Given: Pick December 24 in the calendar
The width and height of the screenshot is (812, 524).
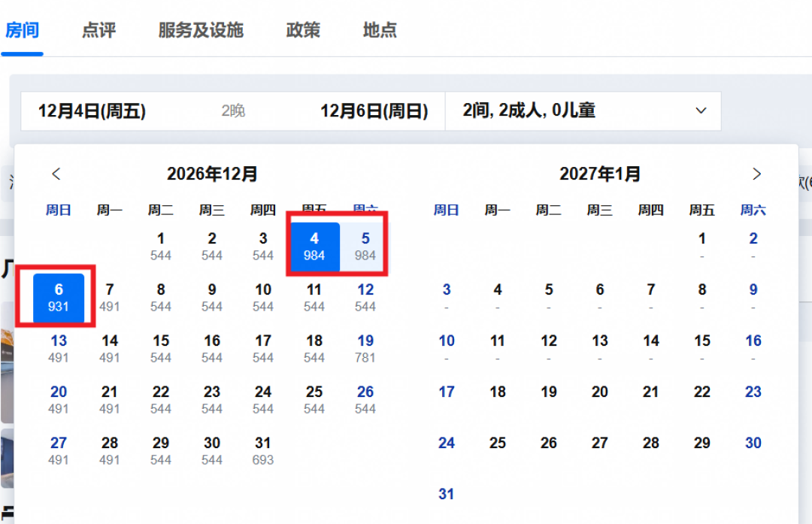Looking at the screenshot, I should pos(263,400).
